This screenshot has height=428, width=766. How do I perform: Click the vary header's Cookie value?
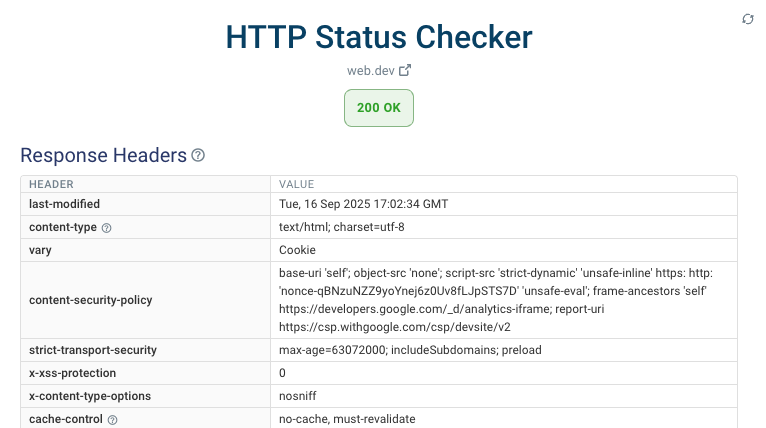point(297,250)
